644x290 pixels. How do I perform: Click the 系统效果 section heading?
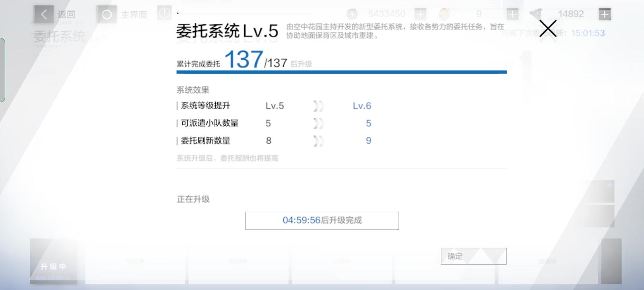(193, 90)
